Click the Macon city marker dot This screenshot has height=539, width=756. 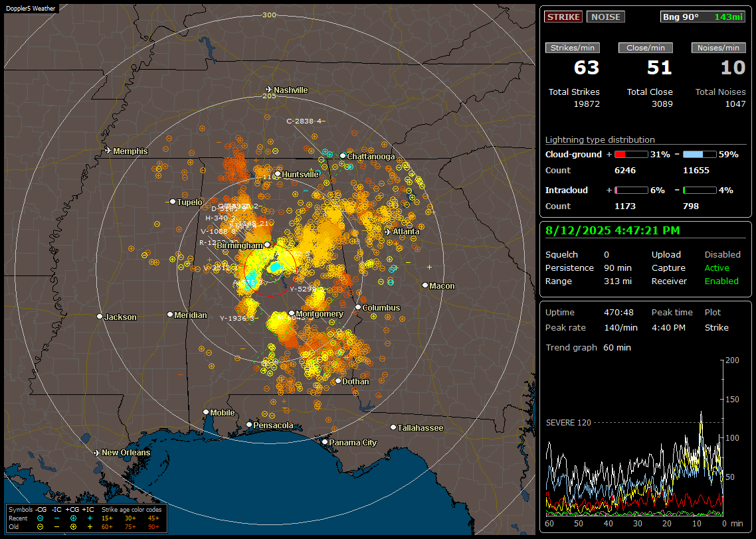(x=425, y=285)
